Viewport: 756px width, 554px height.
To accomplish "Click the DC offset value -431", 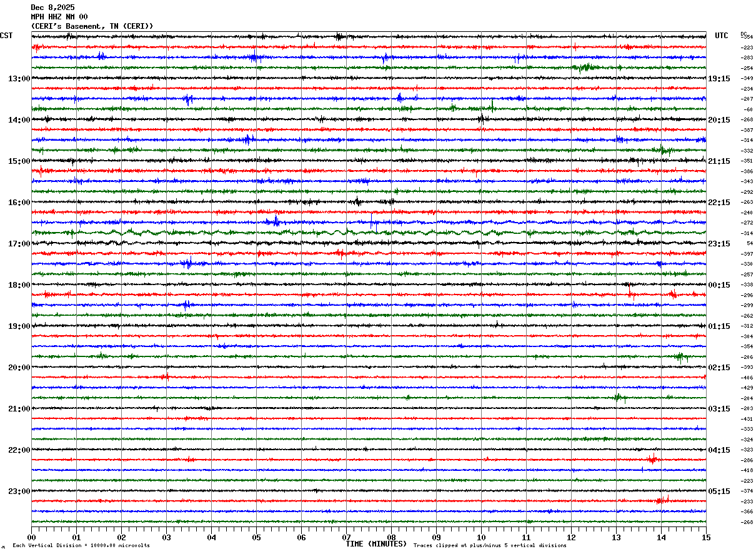I will (747, 419).
